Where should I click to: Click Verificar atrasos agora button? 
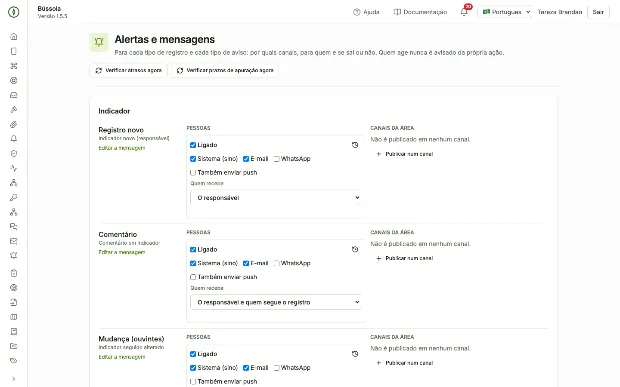pyautogui.click(x=129, y=70)
